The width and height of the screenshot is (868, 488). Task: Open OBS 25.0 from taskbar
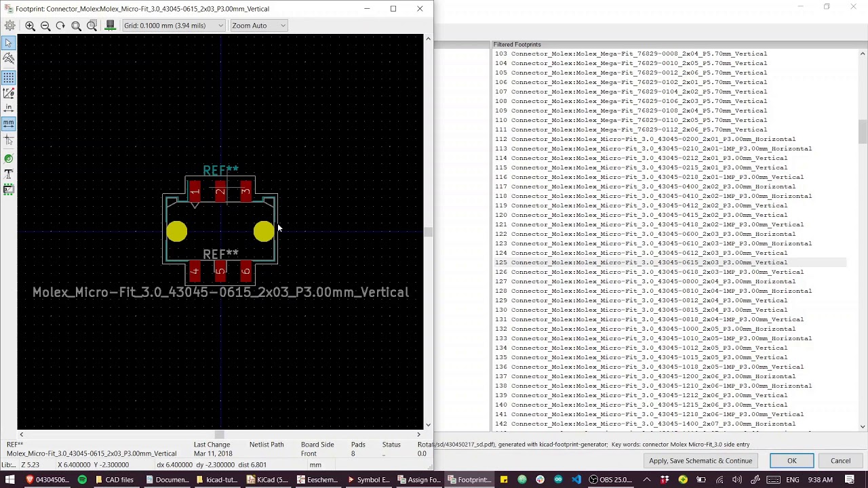pyautogui.click(x=612, y=480)
